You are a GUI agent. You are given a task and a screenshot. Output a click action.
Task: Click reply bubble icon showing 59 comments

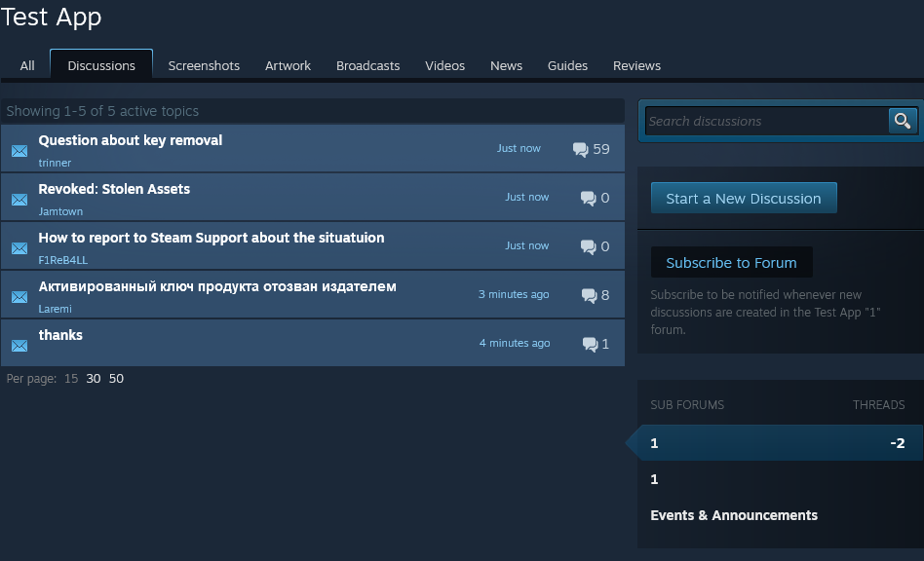click(581, 150)
